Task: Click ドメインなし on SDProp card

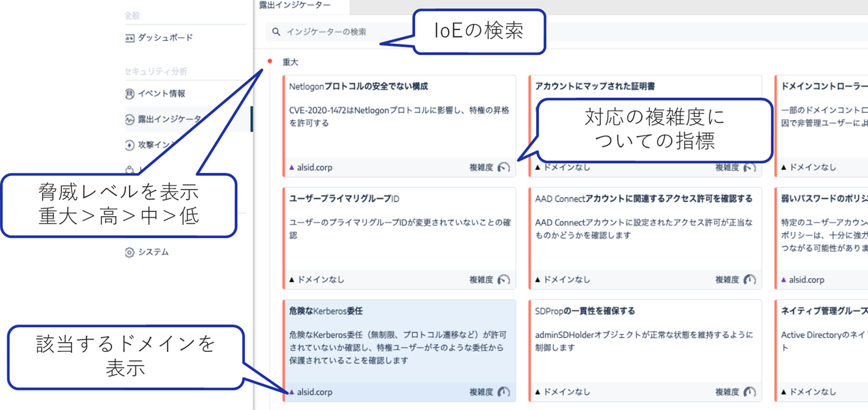Action: point(567,392)
